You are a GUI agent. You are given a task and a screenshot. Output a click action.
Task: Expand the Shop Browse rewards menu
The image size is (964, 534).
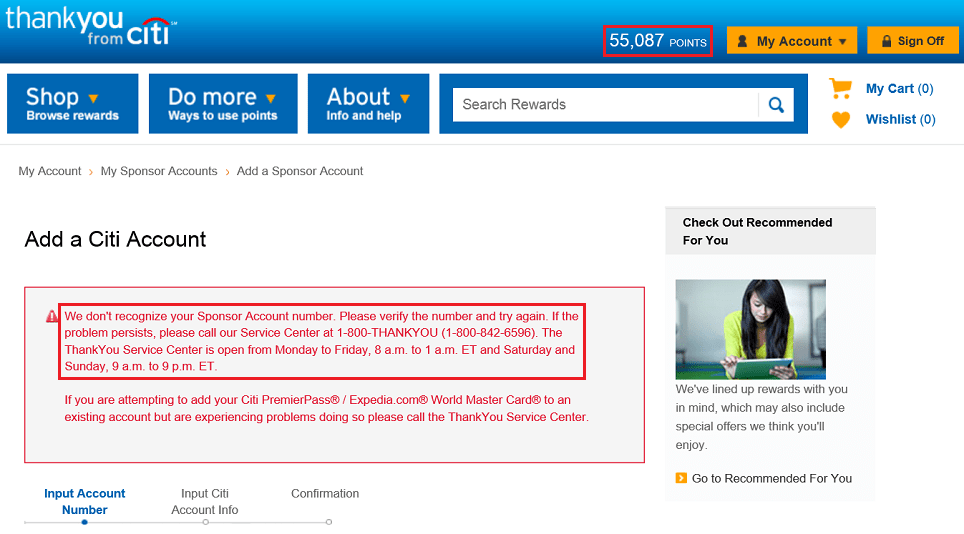coord(73,104)
